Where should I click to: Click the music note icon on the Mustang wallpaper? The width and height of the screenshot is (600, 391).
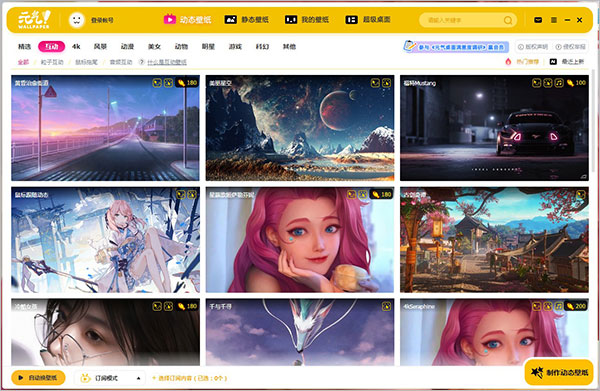(x=559, y=83)
